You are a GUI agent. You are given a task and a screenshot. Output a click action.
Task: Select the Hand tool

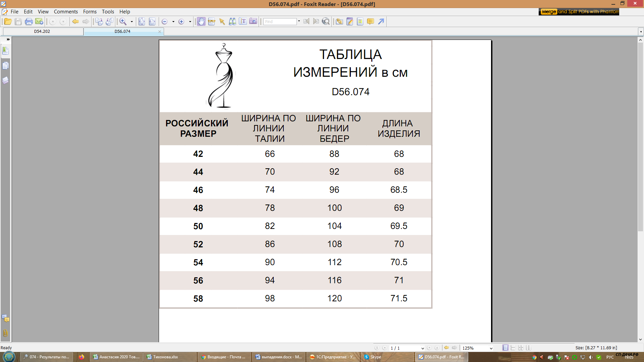click(x=201, y=21)
